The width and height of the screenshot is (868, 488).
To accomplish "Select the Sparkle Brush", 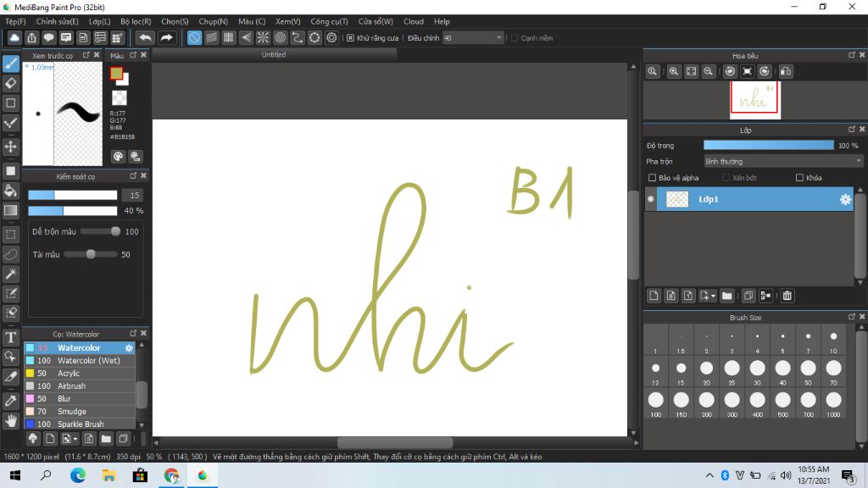I will coord(80,424).
